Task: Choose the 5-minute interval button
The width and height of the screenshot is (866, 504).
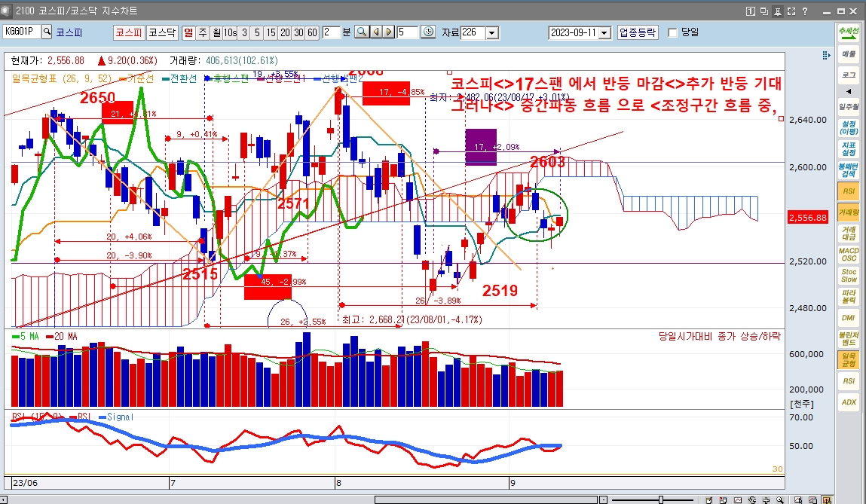Action: [x=257, y=32]
